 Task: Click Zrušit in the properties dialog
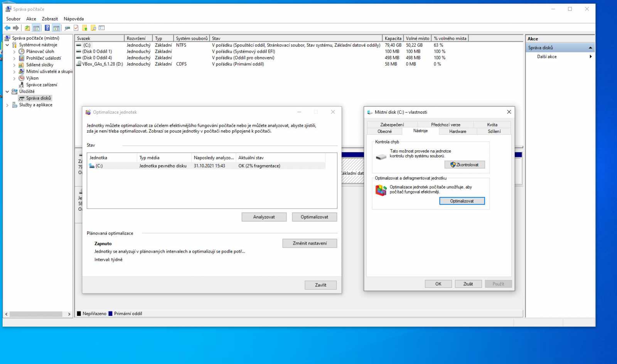click(x=468, y=284)
